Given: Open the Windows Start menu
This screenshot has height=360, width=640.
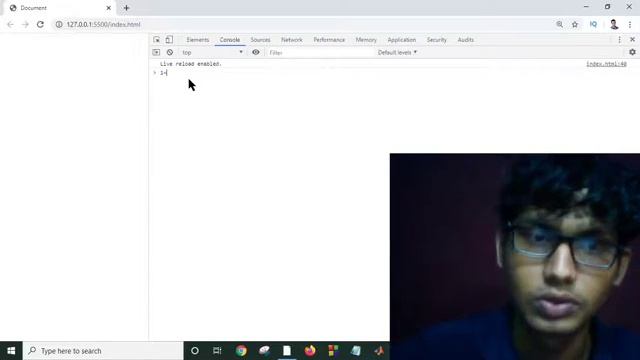Looking at the screenshot, I should (x=11, y=351).
